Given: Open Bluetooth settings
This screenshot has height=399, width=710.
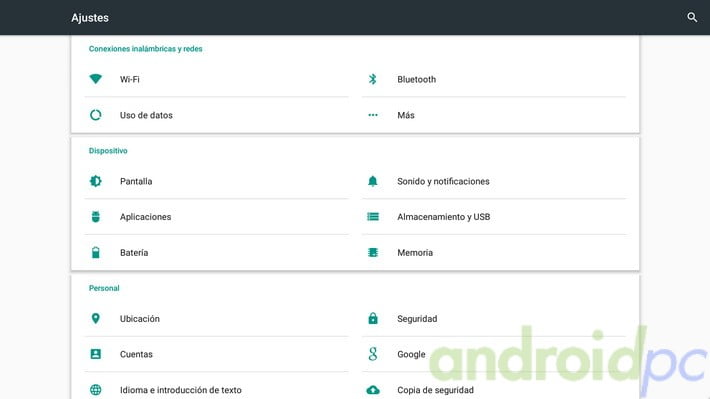Looking at the screenshot, I should 494,79.
